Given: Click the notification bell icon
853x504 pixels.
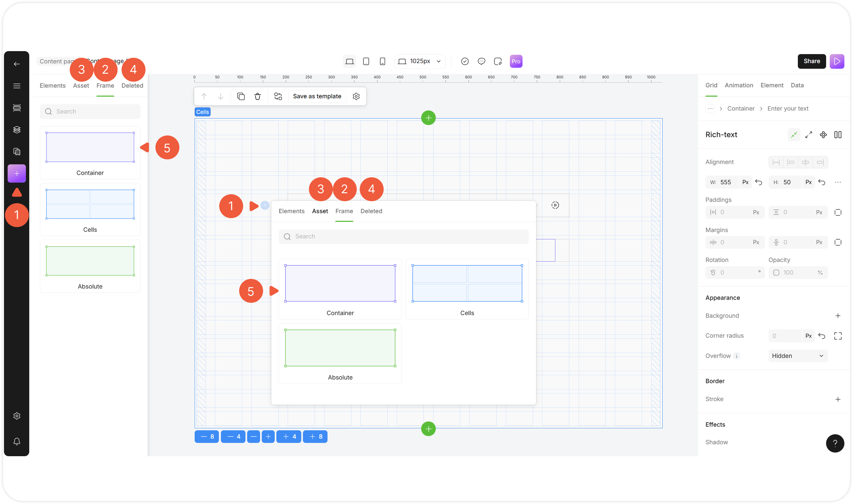Looking at the screenshot, I should (x=17, y=442).
